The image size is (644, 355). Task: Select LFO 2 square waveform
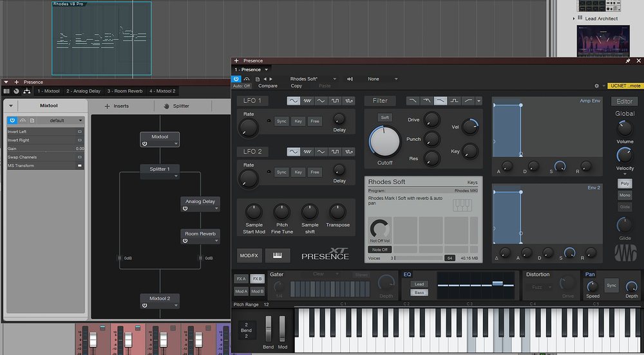point(335,152)
